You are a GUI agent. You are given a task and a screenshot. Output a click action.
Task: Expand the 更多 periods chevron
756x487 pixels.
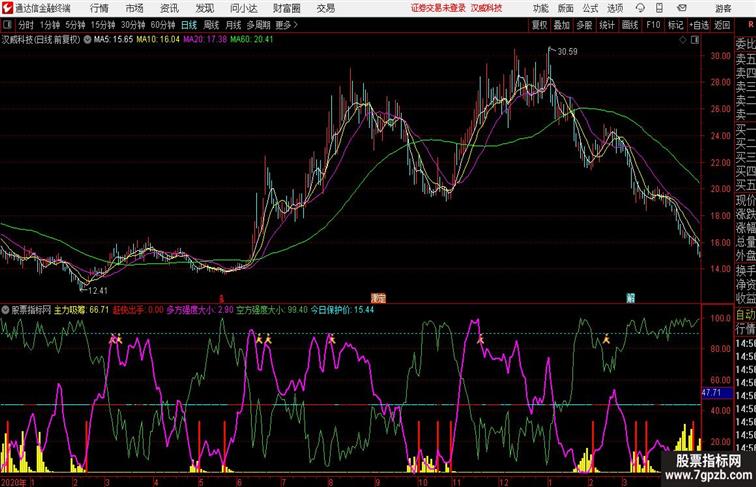pyautogui.click(x=296, y=25)
